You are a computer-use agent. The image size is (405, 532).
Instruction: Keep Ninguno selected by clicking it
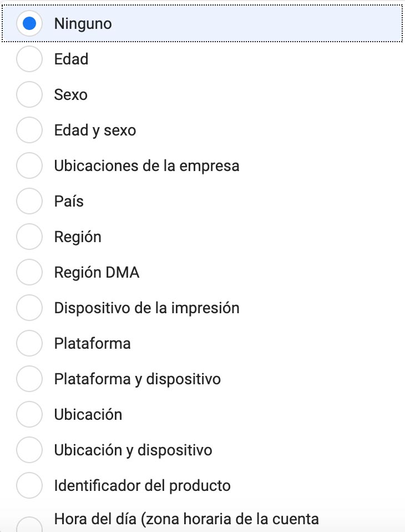coord(29,23)
